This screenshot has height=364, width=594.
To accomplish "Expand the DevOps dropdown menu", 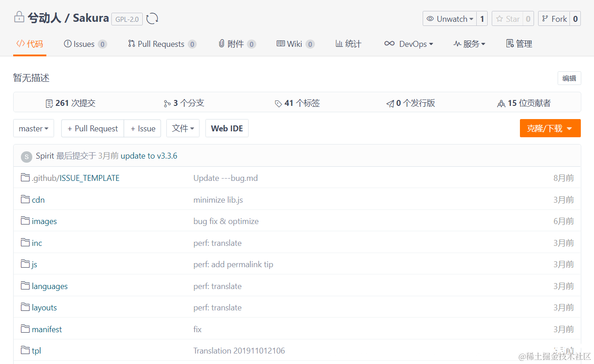I will coord(409,44).
